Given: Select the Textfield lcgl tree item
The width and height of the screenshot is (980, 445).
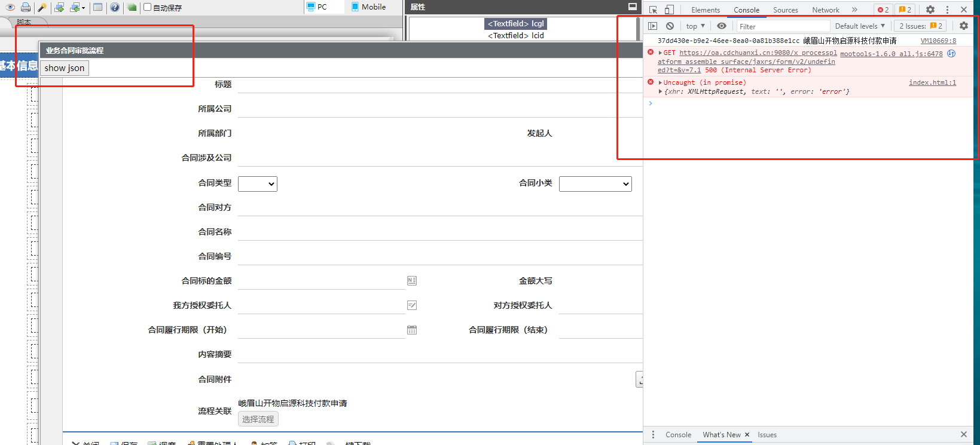Looking at the screenshot, I should 515,24.
